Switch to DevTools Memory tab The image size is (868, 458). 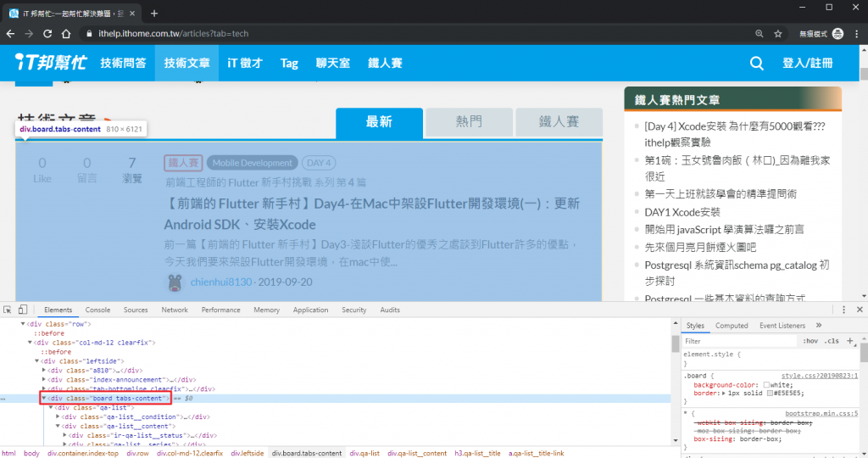pyautogui.click(x=266, y=310)
